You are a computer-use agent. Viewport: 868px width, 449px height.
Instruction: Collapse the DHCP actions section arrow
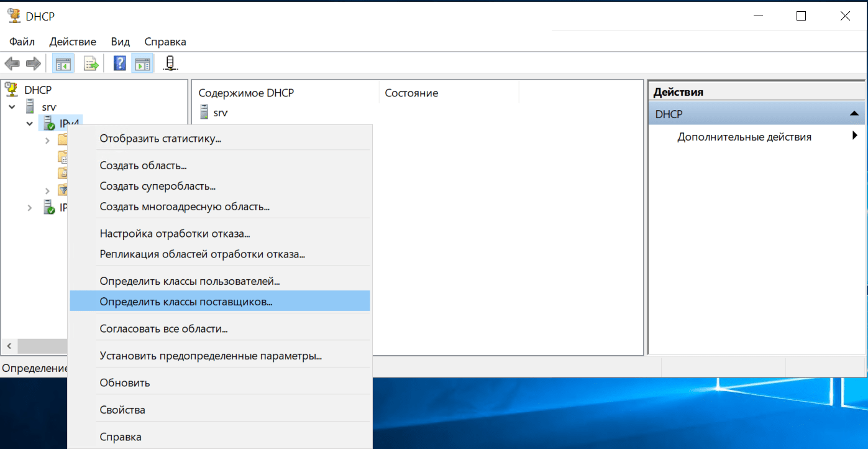(854, 114)
